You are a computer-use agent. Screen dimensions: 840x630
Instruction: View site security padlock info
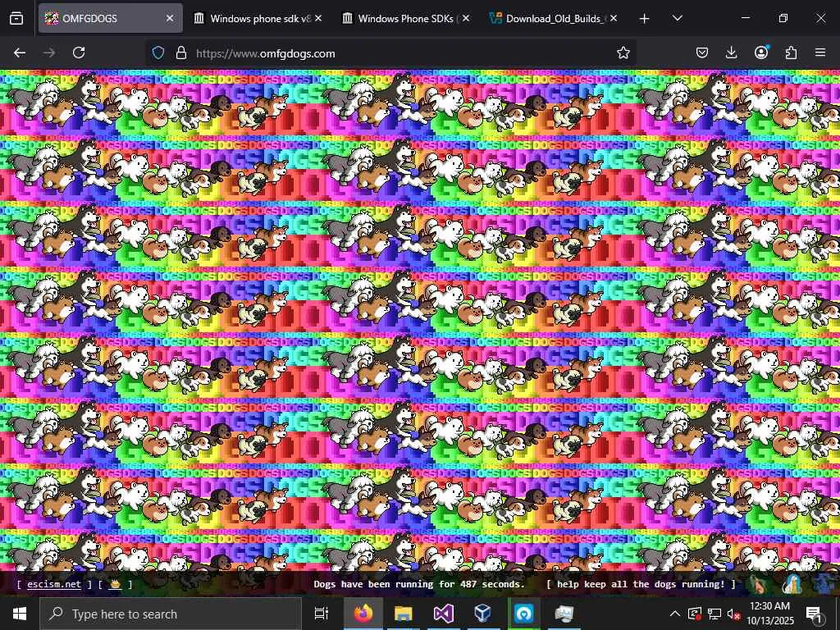point(181,52)
